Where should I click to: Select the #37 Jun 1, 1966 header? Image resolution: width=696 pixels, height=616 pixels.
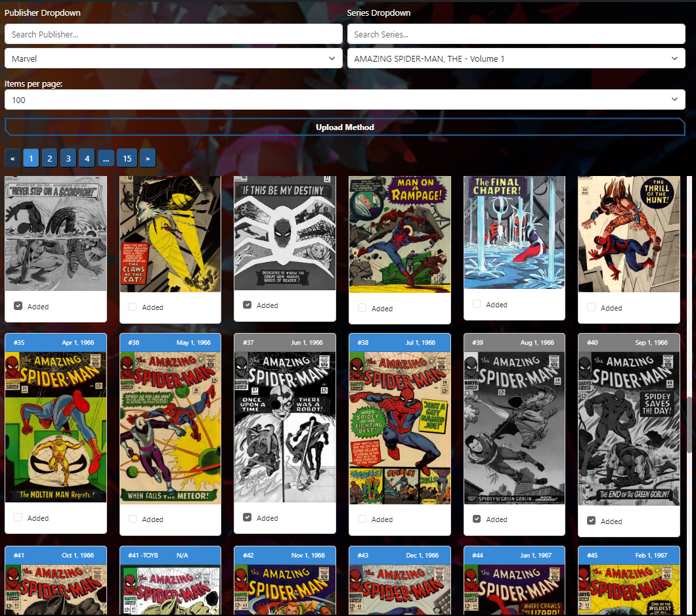pyautogui.click(x=285, y=343)
